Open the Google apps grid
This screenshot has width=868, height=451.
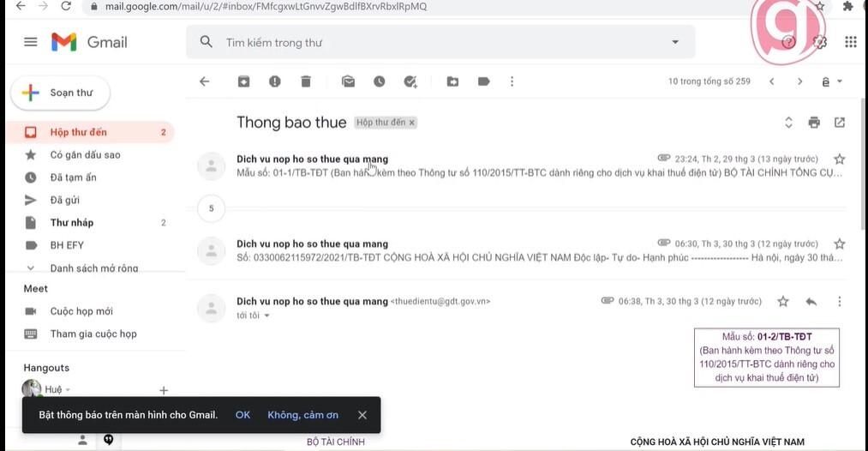point(851,42)
